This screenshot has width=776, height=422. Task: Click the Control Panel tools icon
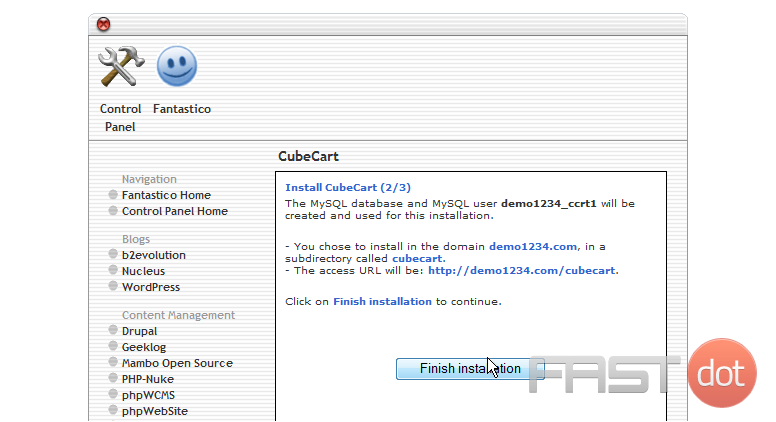tap(121, 66)
